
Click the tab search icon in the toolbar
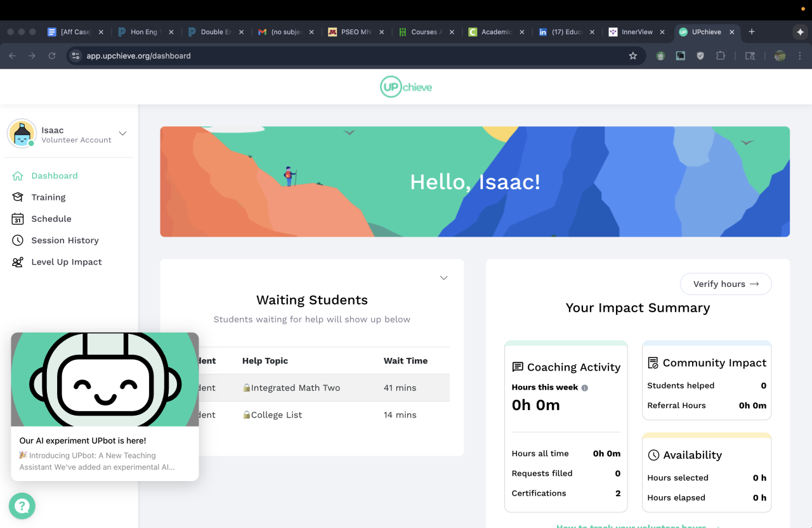[750, 56]
